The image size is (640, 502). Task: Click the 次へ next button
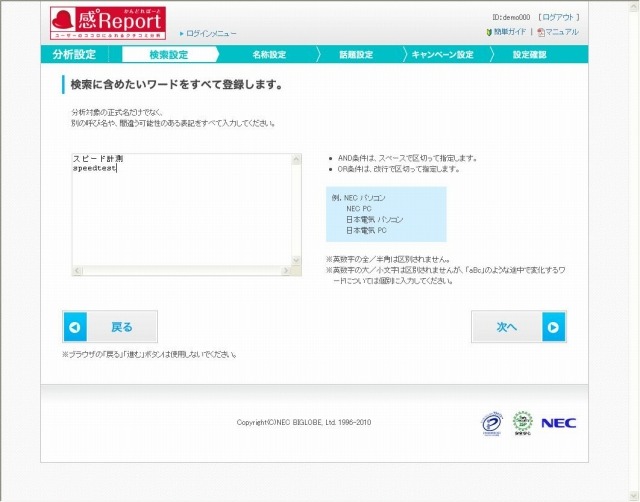point(519,327)
